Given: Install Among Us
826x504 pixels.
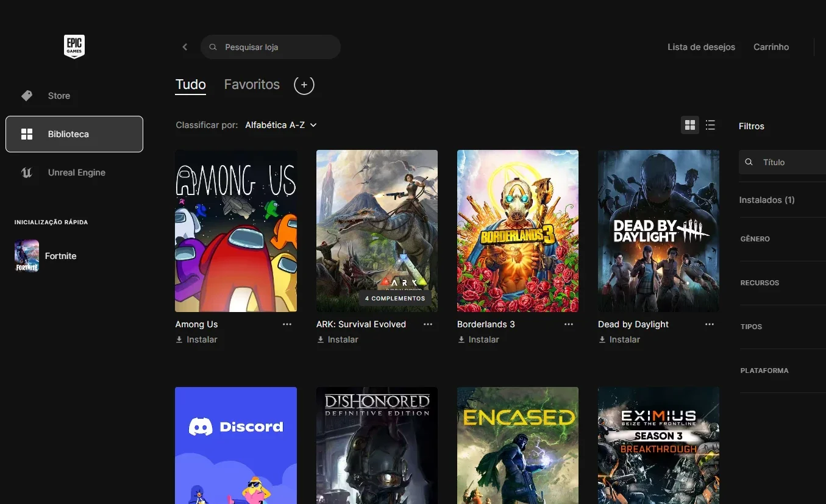Looking at the screenshot, I should click(196, 339).
